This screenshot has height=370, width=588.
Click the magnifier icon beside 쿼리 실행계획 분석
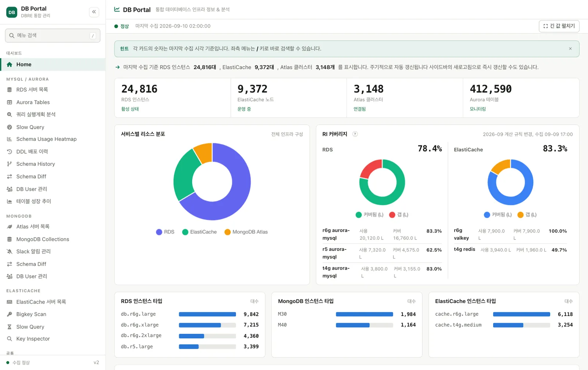tap(10, 114)
